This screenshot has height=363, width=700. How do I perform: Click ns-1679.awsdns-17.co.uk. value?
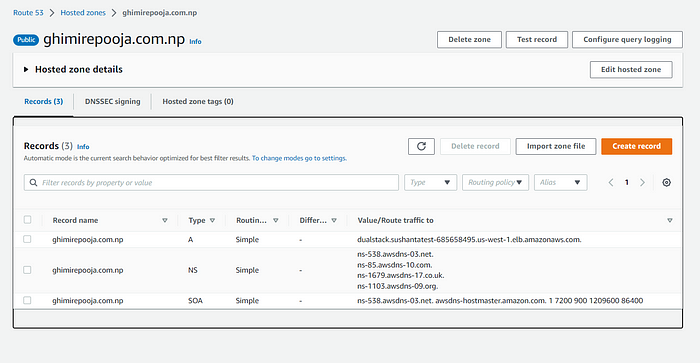click(x=401, y=275)
